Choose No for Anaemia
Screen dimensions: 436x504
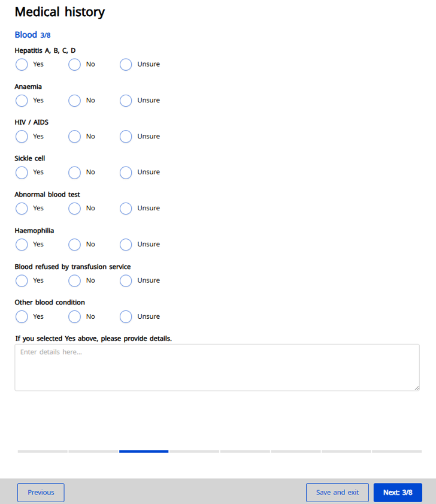point(74,101)
